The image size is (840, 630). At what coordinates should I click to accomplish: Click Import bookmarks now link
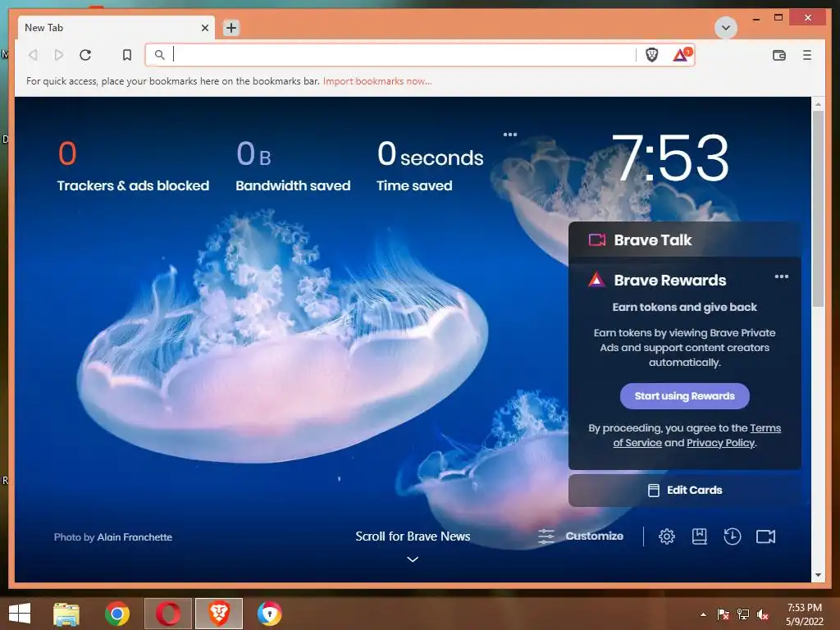tap(377, 81)
